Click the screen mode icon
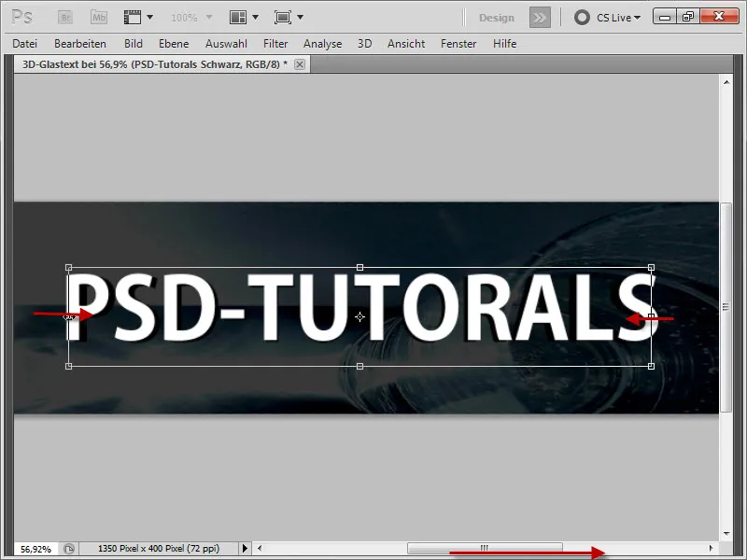The height and width of the screenshot is (560, 747). [283, 18]
